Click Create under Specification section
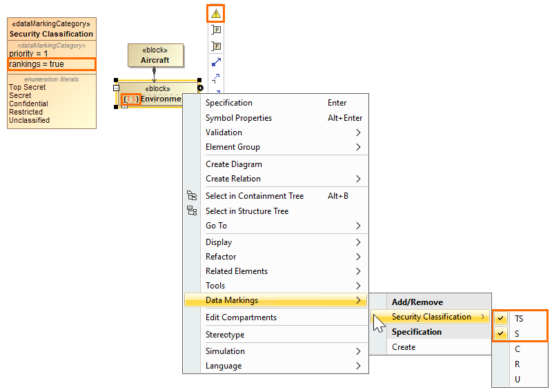Screen dimensions: 552x392 (x=404, y=347)
